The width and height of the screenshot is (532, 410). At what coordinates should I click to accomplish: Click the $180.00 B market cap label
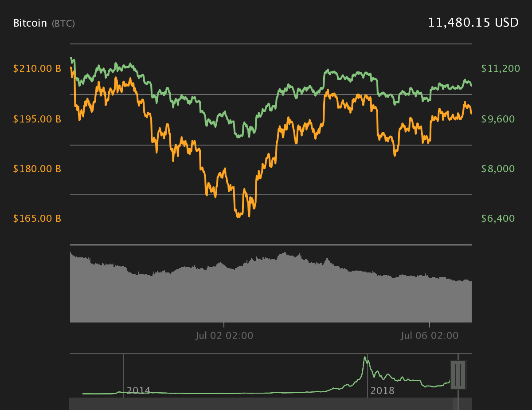click(x=37, y=169)
